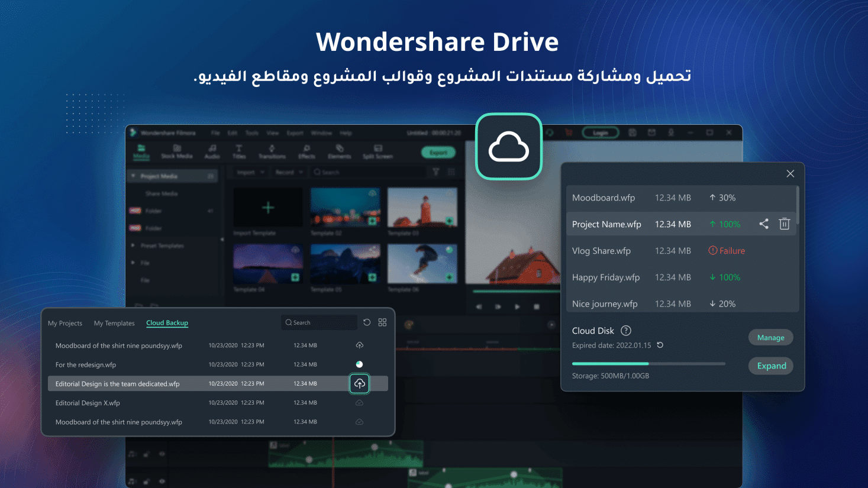
Task: Switch to the My Projects tab
Action: pos(65,323)
